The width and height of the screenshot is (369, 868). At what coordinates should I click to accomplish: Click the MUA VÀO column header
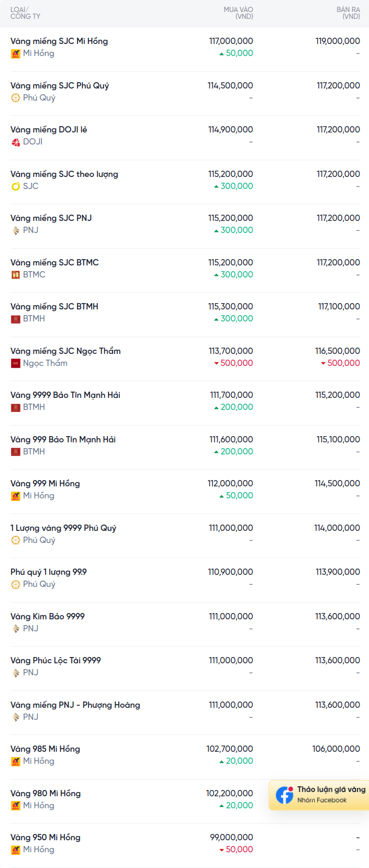(x=238, y=13)
